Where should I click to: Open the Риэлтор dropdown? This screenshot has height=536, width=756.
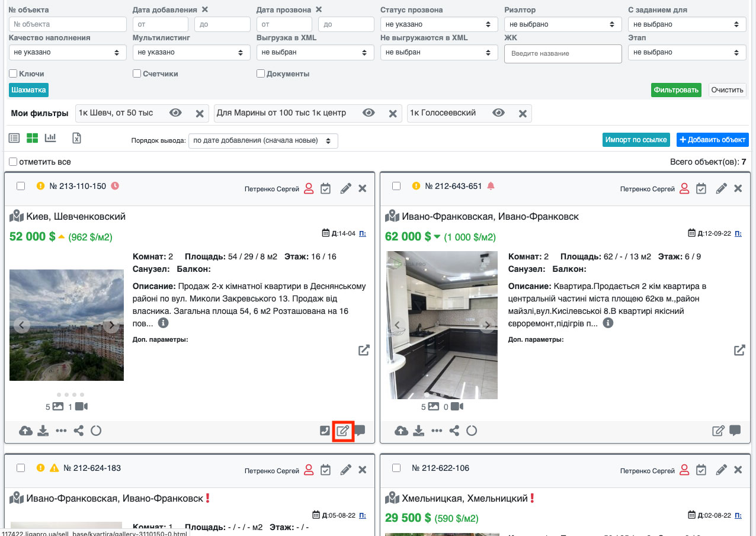click(563, 24)
